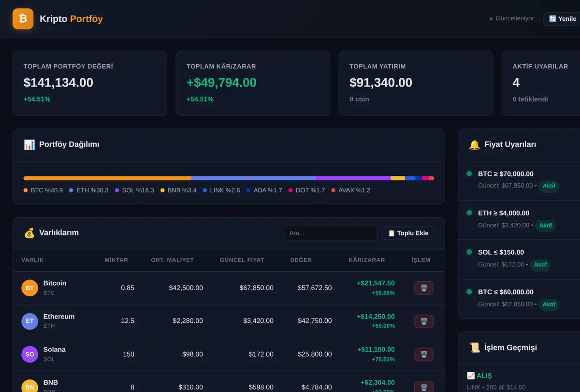The image size is (580, 392).
Task: Click the ETH %30.3 legend item
Action: [x=88, y=190]
